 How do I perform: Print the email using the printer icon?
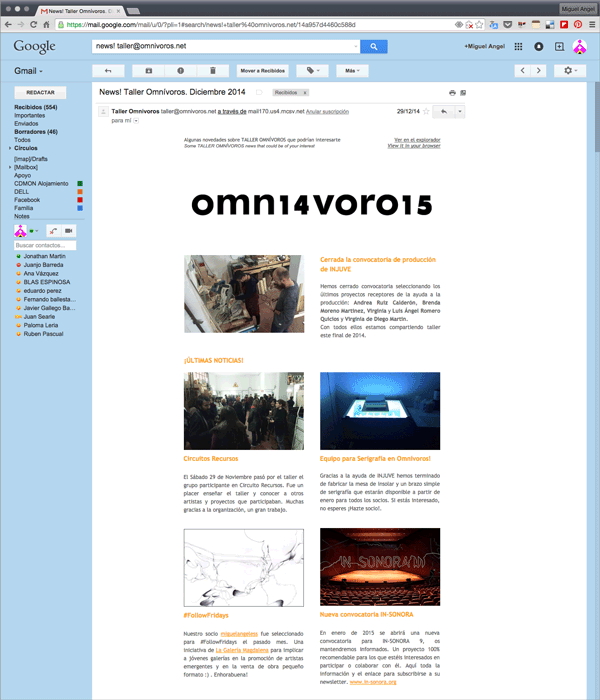pos(452,92)
